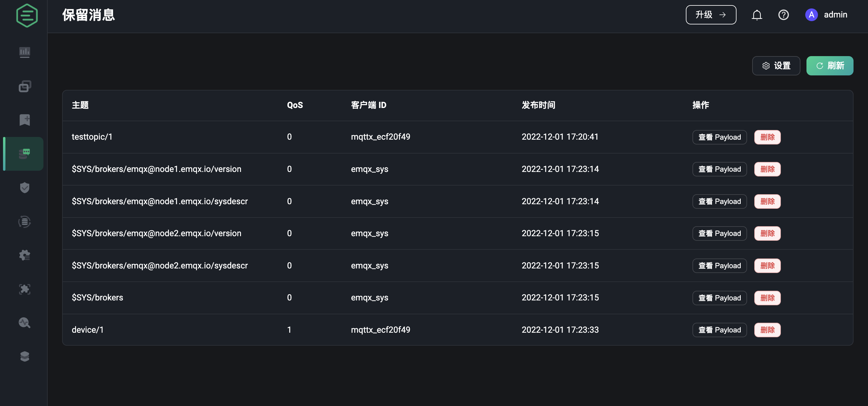
Task: Open the data integration sidebar icon
Action: point(25,222)
